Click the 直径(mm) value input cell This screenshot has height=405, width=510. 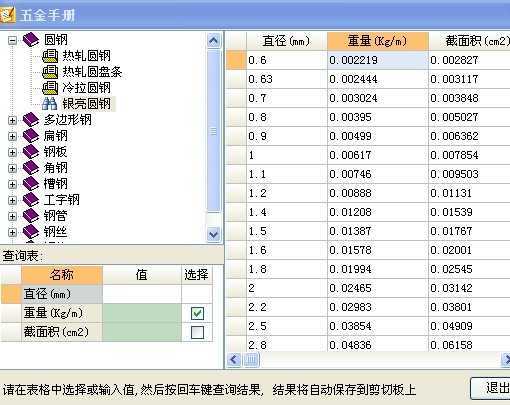pyautogui.click(x=142, y=294)
